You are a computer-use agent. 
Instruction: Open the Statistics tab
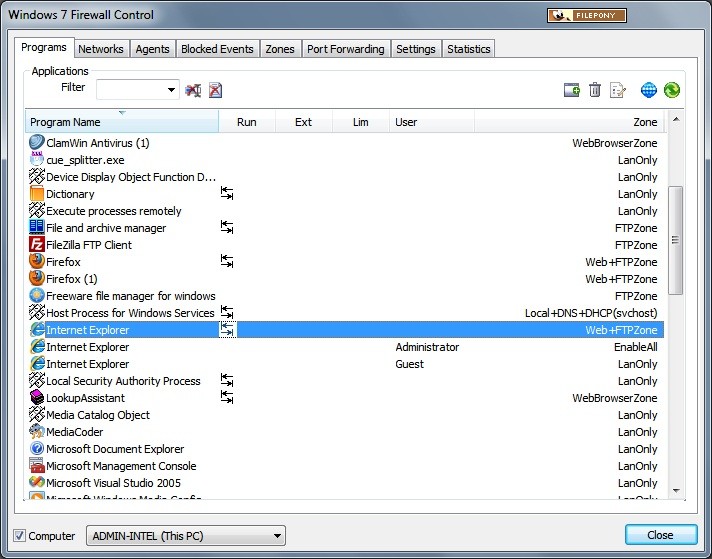[469, 49]
